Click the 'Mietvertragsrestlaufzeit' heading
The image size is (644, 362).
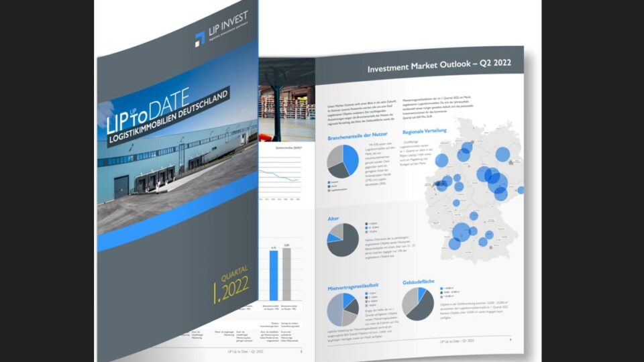point(353,285)
